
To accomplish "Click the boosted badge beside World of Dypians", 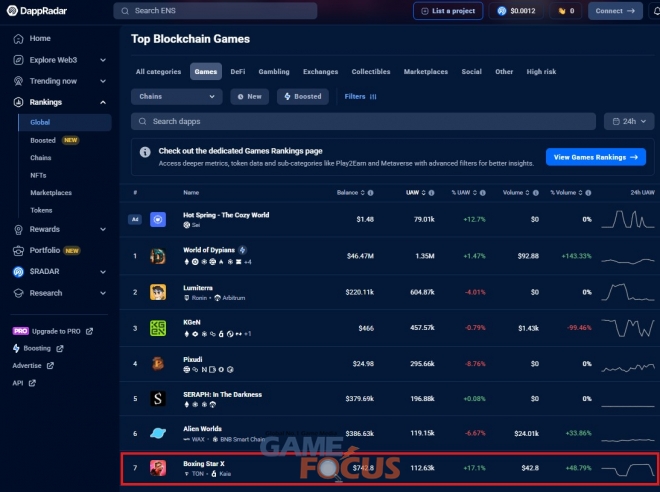I will [x=242, y=250].
